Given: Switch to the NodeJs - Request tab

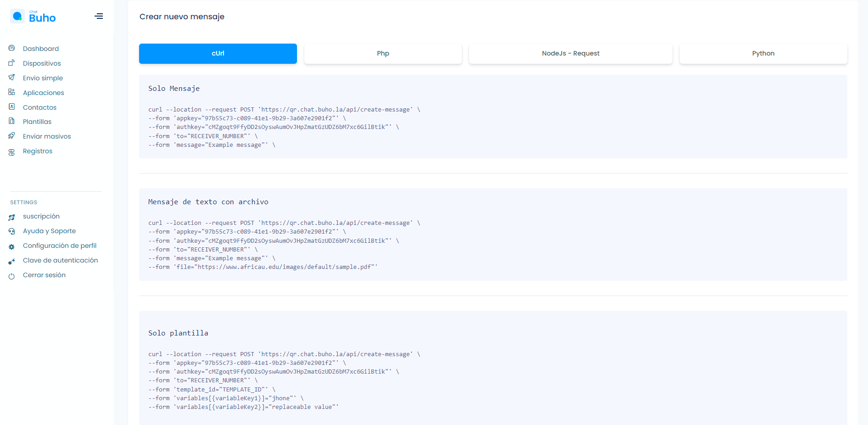Looking at the screenshot, I should pos(571,54).
